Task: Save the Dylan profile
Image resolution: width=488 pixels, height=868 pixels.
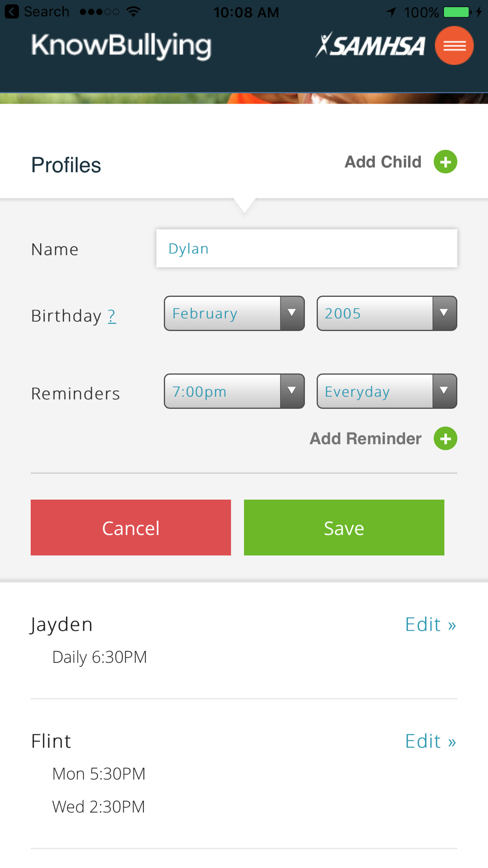Action: (344, 527)
